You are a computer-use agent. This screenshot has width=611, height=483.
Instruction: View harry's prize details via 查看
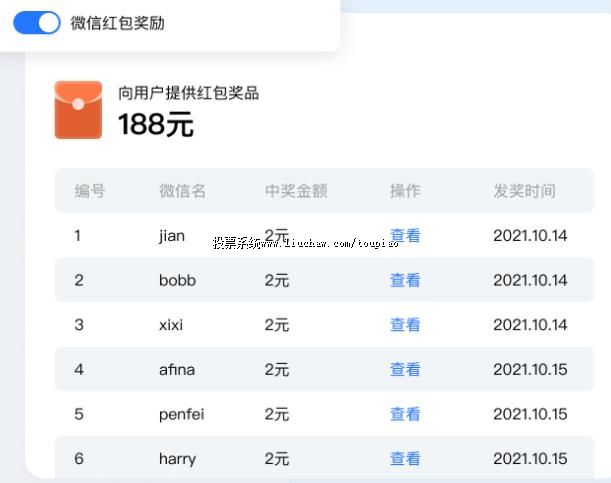click(405, 458)
